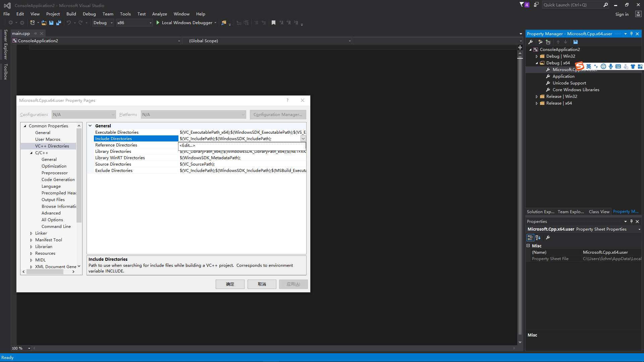The height and width of the screenshot is (362, 644).
Task: Open the Include Directories value dropdown arrow
Action: [x=303, y=139]
